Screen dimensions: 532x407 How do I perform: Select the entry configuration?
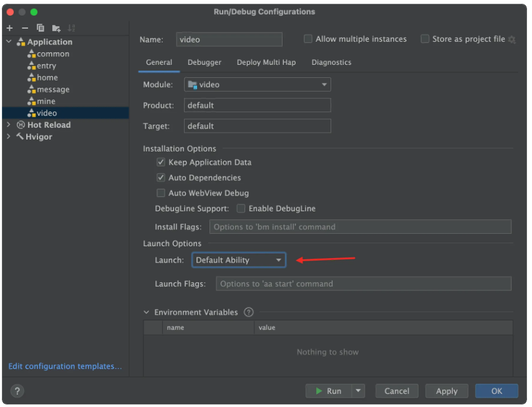(x=46, y=66)
